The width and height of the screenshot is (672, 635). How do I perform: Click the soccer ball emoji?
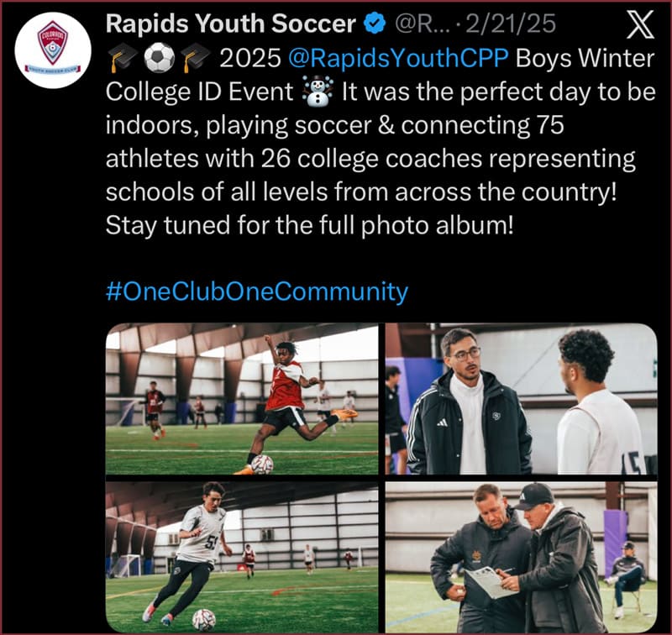tap(159, 58)
